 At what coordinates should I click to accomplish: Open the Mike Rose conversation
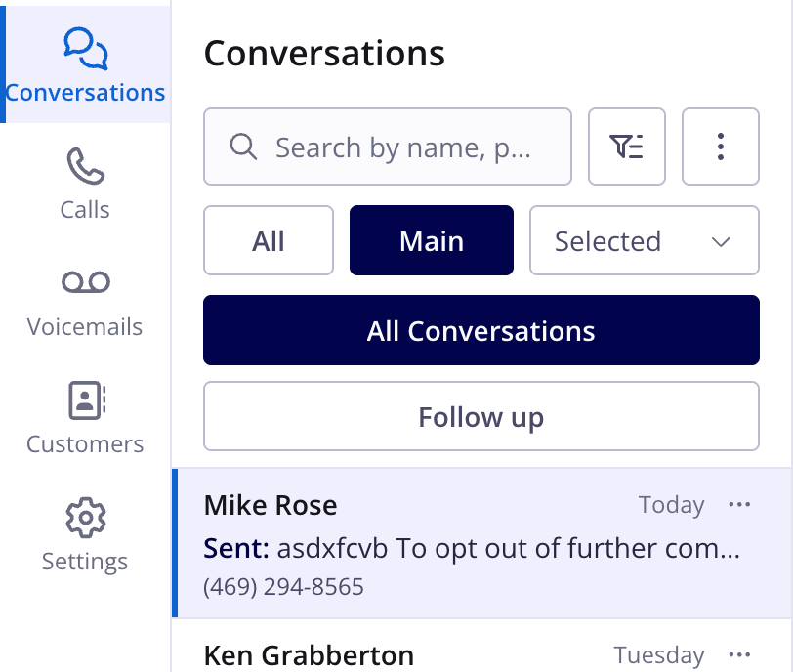[x=482, y=543]
